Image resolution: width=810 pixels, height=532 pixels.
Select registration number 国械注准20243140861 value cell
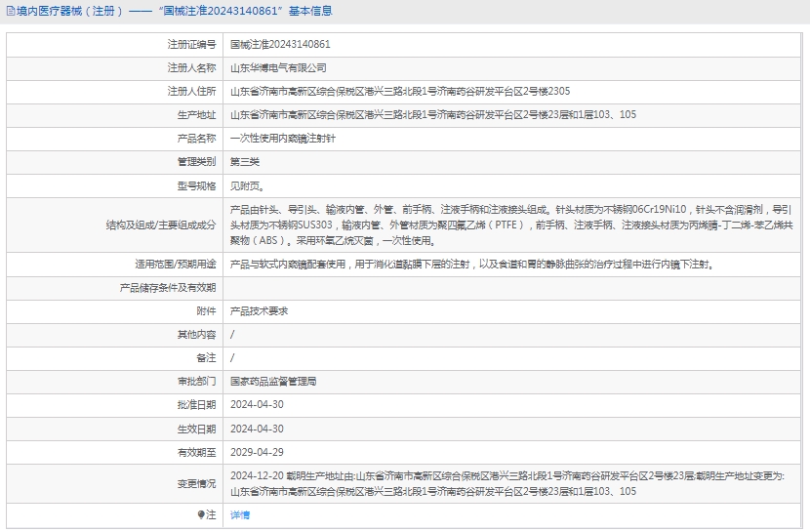click(280, 45)
